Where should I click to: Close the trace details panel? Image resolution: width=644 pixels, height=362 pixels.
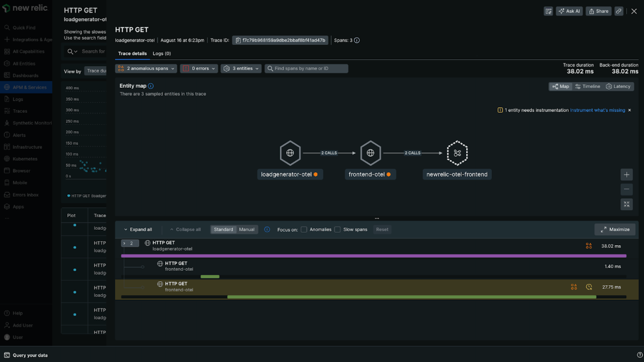tap(634, 11)
